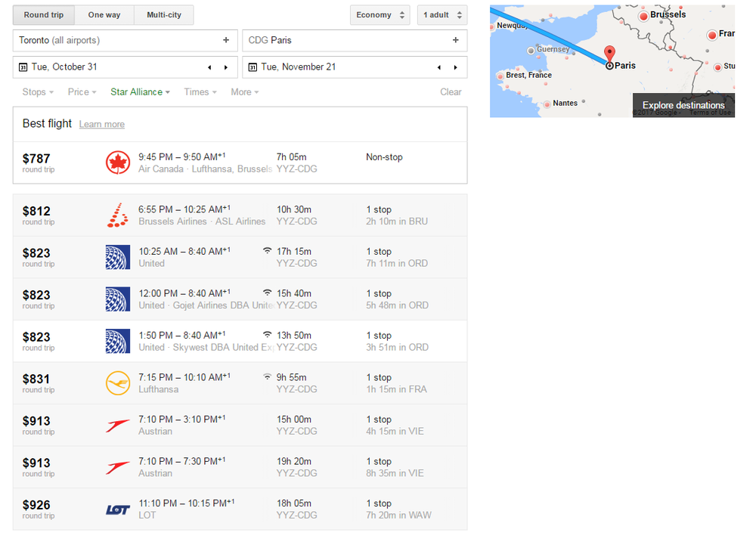This screenshot has width=756, height=545.
Task: Open the More filters menu
Action: (x=243, y=91)
